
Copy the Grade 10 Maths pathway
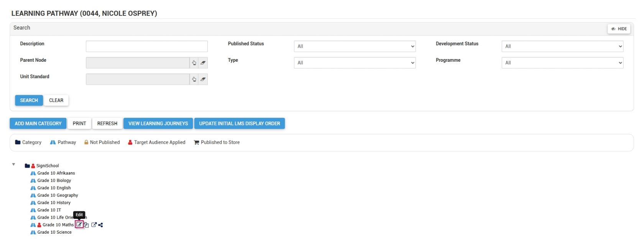(x=86, y=225)
